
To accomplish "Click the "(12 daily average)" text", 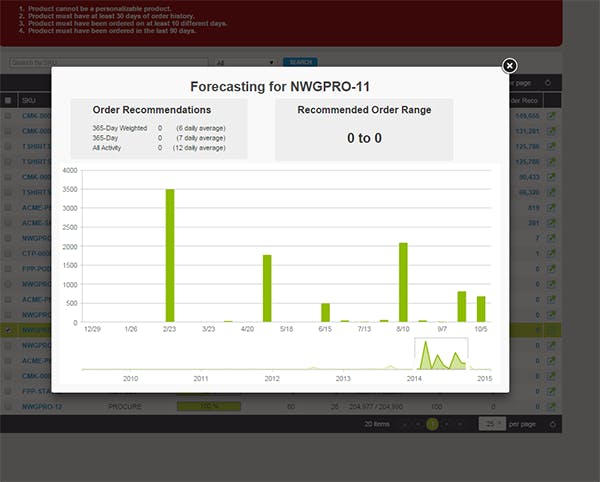I will [x=199, y=148].
